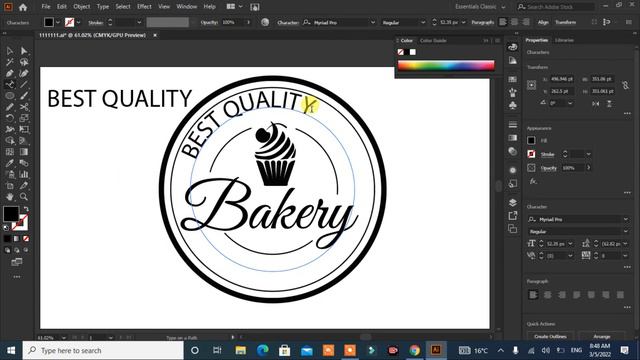640x360 pixels.
Task: Open the Stroke weight dropdown in Appearance
Action: tap(589, 154)
